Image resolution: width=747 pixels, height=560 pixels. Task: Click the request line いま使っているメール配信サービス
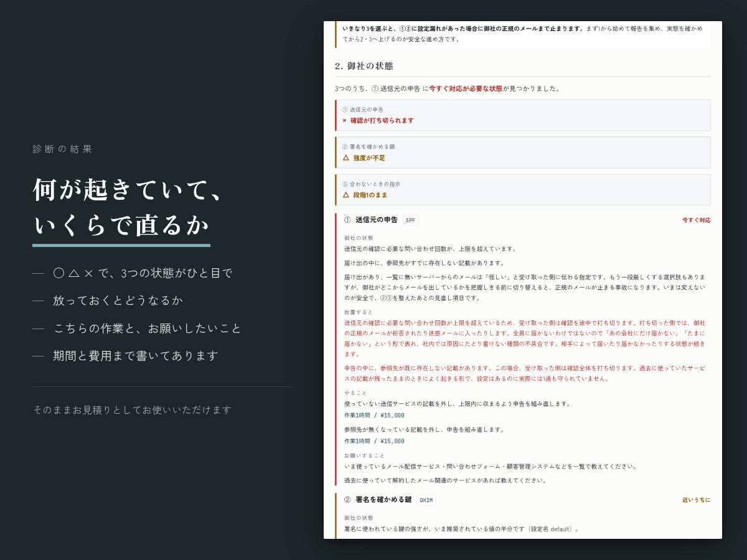(491, 467)
